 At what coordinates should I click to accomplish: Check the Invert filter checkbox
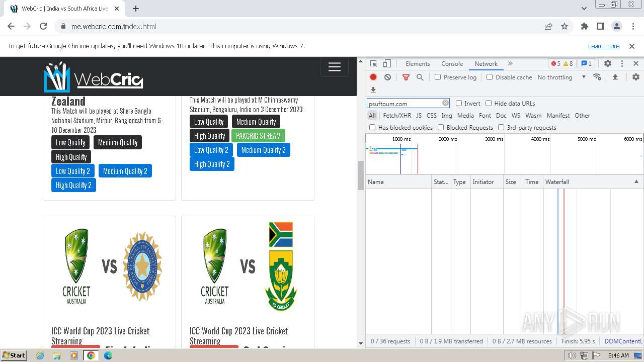(x=459, y=103)
